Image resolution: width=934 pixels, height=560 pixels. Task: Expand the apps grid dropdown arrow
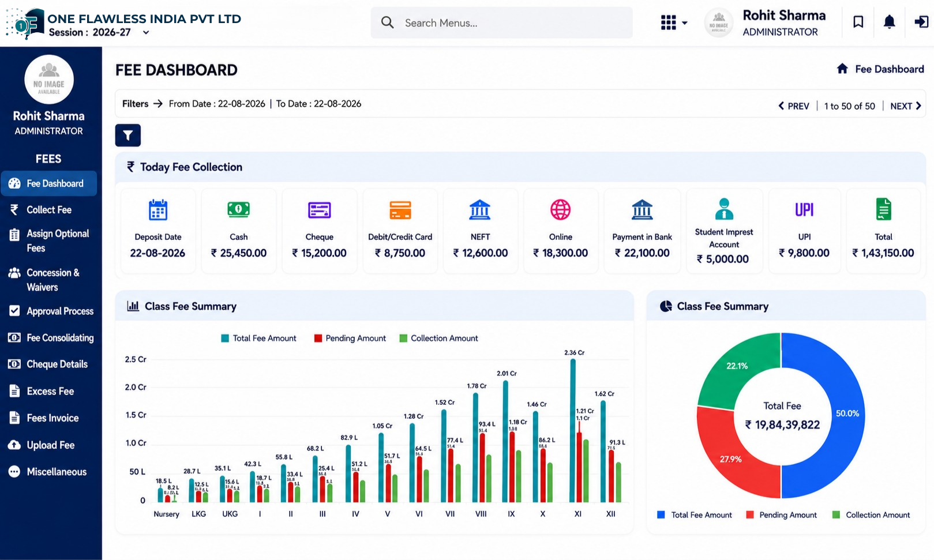click(685, 23)
